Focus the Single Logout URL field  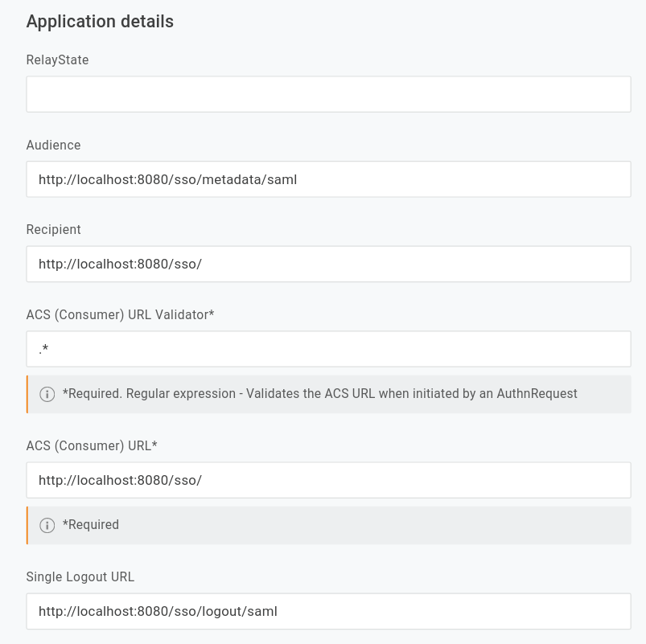pos(328,611)
